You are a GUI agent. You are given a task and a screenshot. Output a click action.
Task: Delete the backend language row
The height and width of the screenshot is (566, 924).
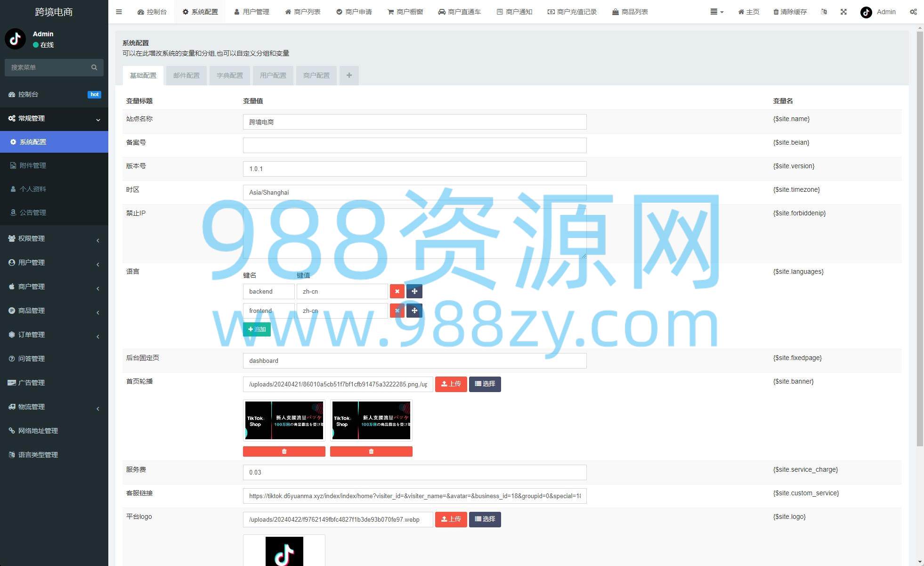(x=397, y=291)
